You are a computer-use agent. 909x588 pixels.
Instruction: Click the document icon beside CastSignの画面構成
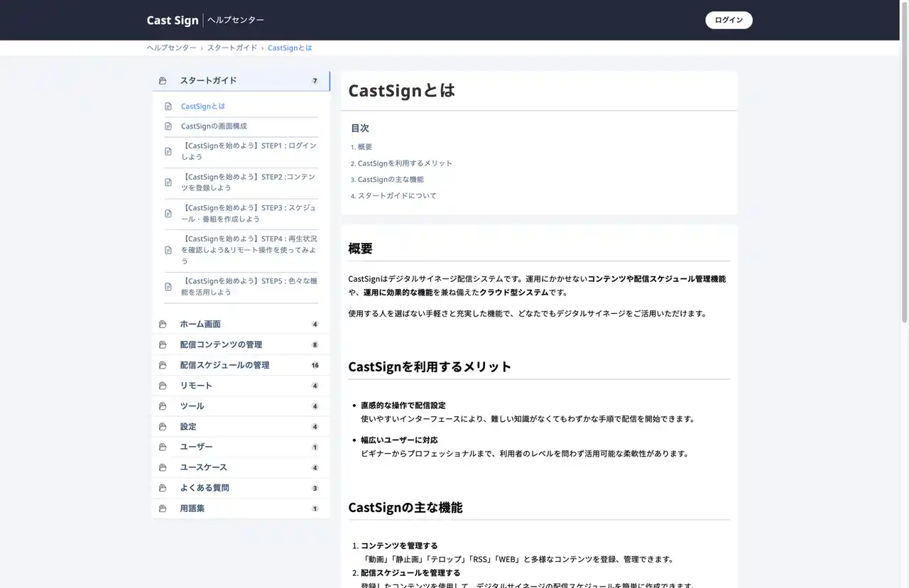pos(168,126)
